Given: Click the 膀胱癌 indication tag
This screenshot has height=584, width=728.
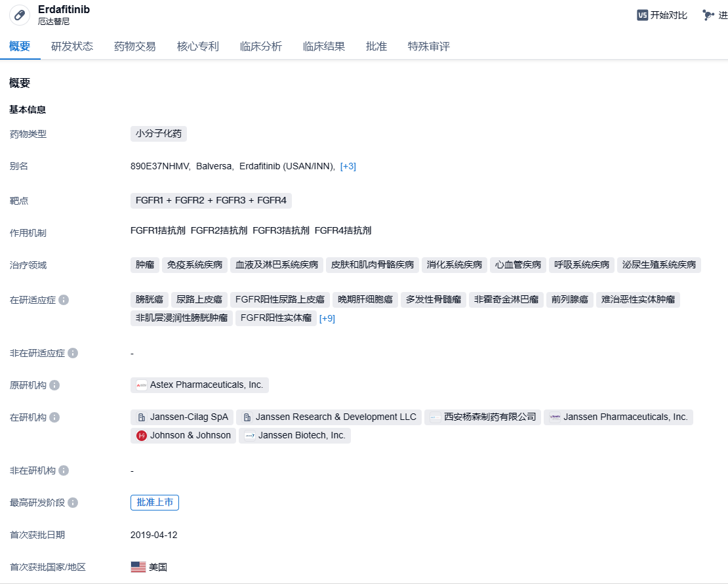Looking at the screenshot, I should (150, 300).
